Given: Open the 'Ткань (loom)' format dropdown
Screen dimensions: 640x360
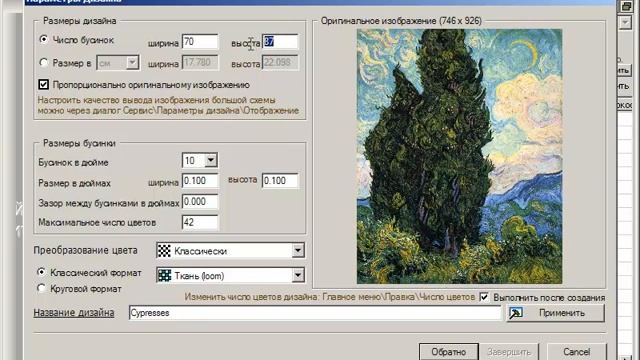Looking at the screenshot, I should [298, 276].
